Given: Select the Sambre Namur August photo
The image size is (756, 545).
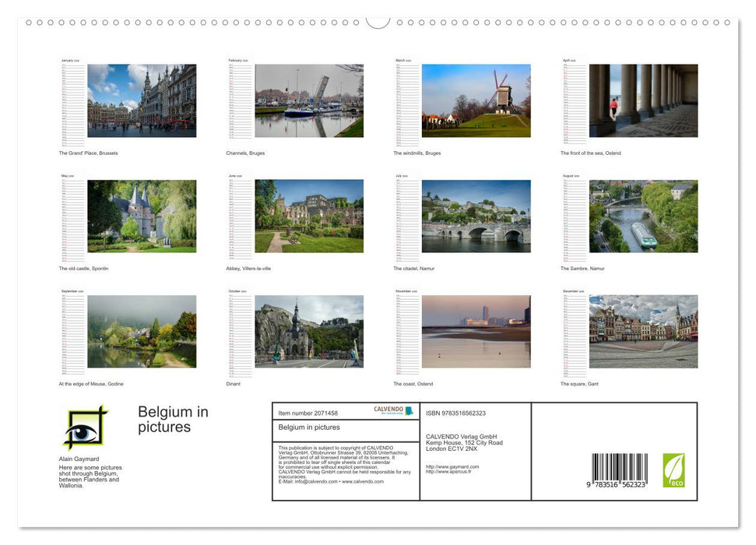Looking at the screenshot, I should [643, 215].
